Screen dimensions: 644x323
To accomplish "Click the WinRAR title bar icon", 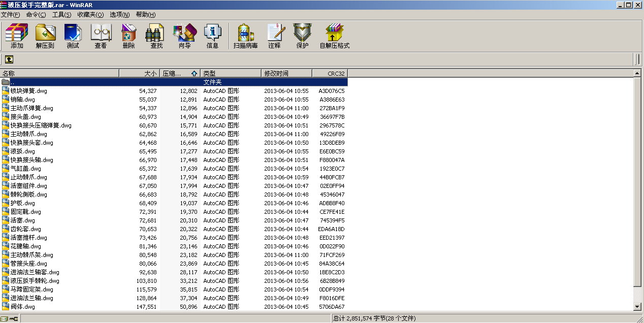I will (x=4, y=5).
